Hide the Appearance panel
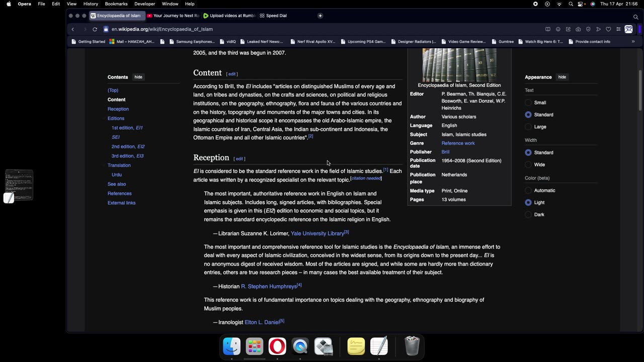644x362 pixels. coord(562,77)
